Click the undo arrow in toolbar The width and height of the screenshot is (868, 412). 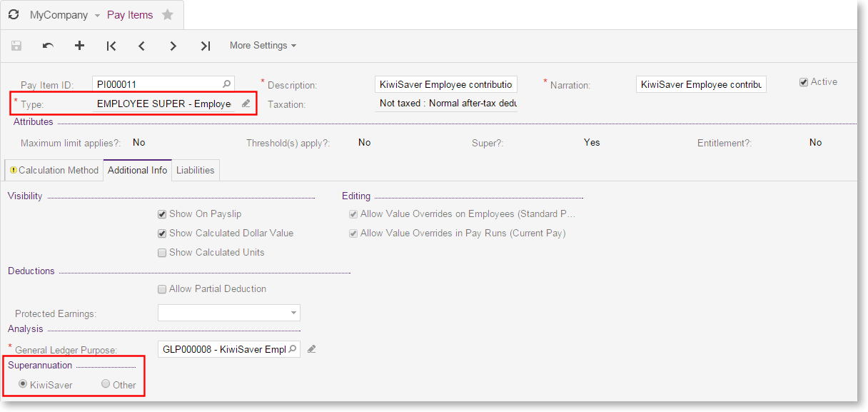48,46
